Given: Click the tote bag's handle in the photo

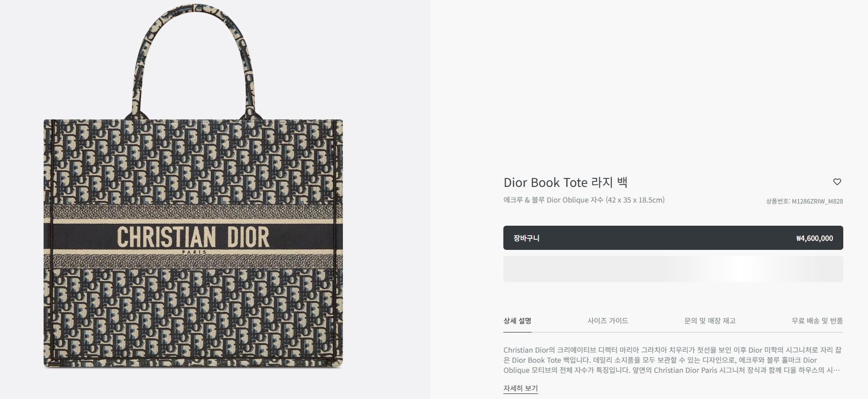Looking at the screenshot, I should coord(193,20).
